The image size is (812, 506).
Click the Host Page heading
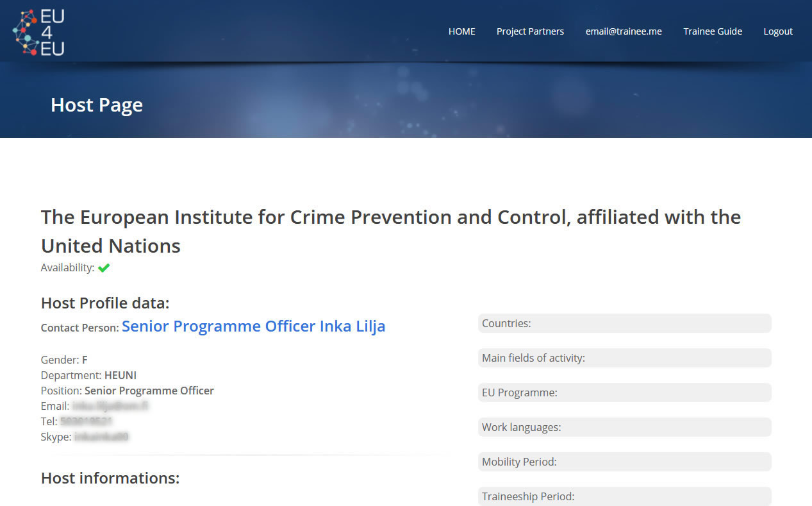pyautogui.click(x=97, y=105)
